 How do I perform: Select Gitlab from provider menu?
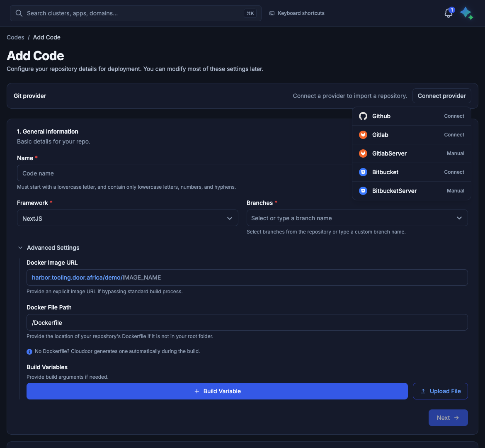(411, 135)
